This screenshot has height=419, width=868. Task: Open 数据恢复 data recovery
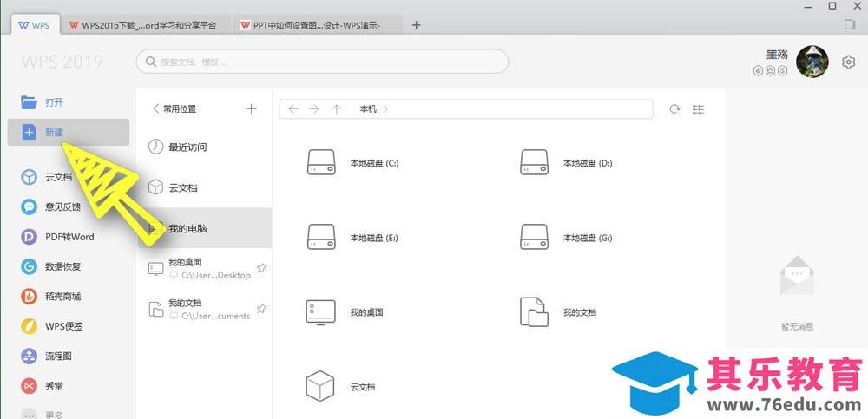(51, 267)
